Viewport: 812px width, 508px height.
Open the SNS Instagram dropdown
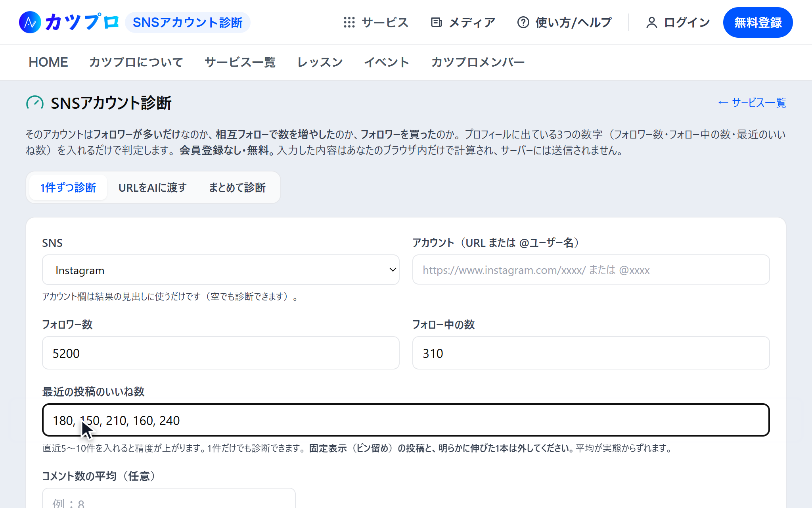220,270
